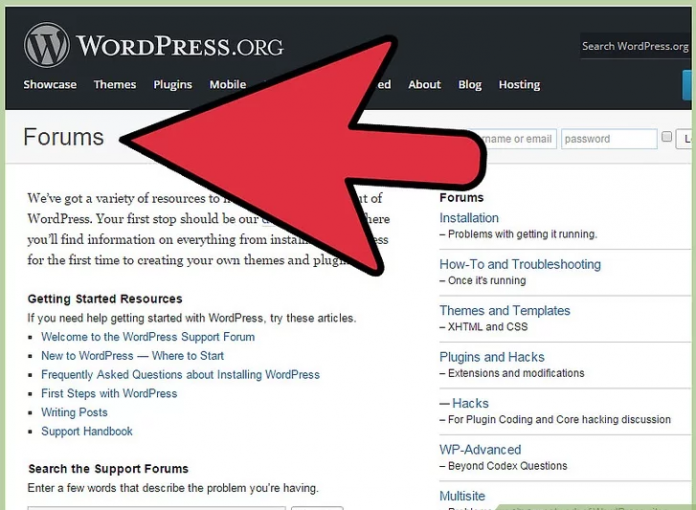Click the WordPress logo icon
696x510 pixels.
coord(46,46)
